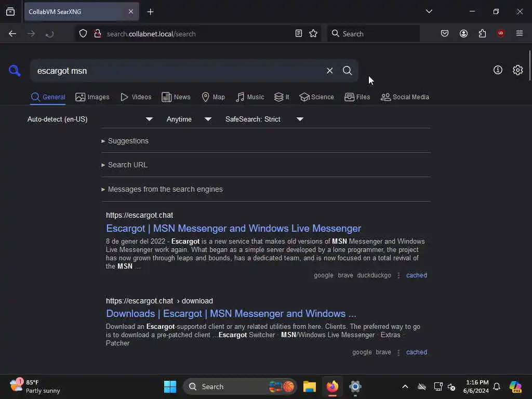Click the insecure connection padlock icon
Image resolution: width=532 pixels, height=399 pixels.
click(x=97, y=34)
